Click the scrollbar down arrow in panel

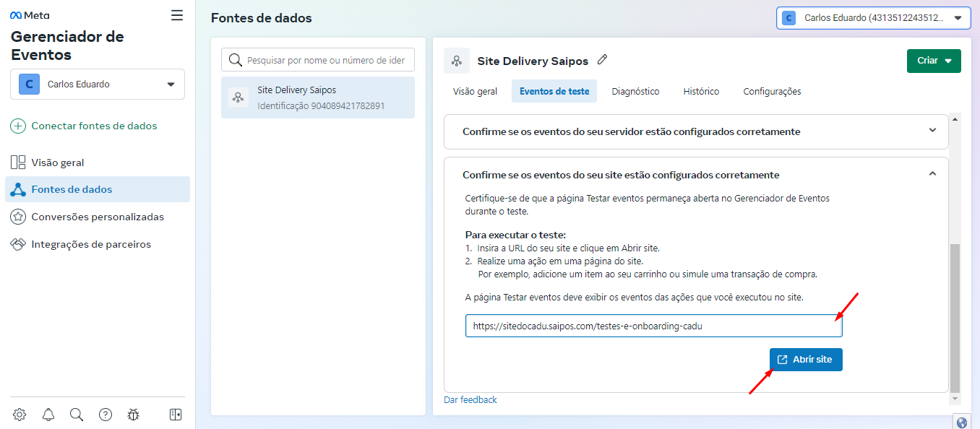[955, 399]
